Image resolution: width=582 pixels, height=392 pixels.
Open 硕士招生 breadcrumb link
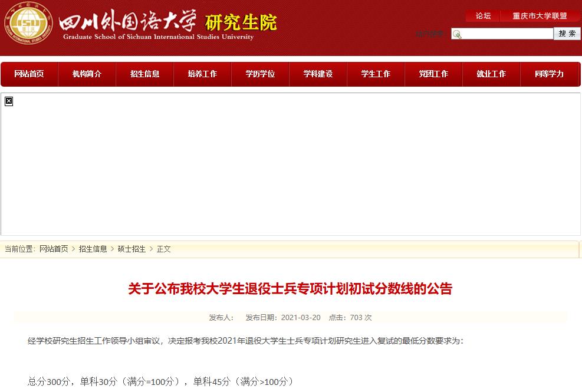[131, 249]
